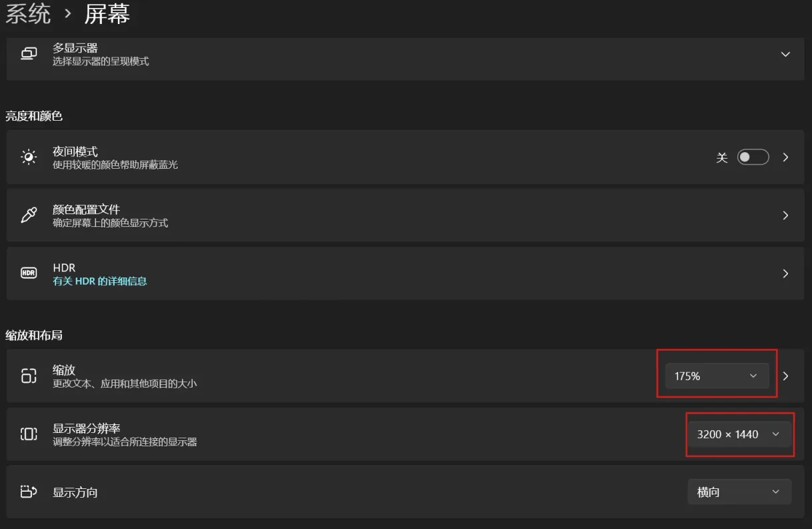Open night light settings via its arrow
Screen dimensions: 812x529
pyautogui.click(x=785, y=157)
